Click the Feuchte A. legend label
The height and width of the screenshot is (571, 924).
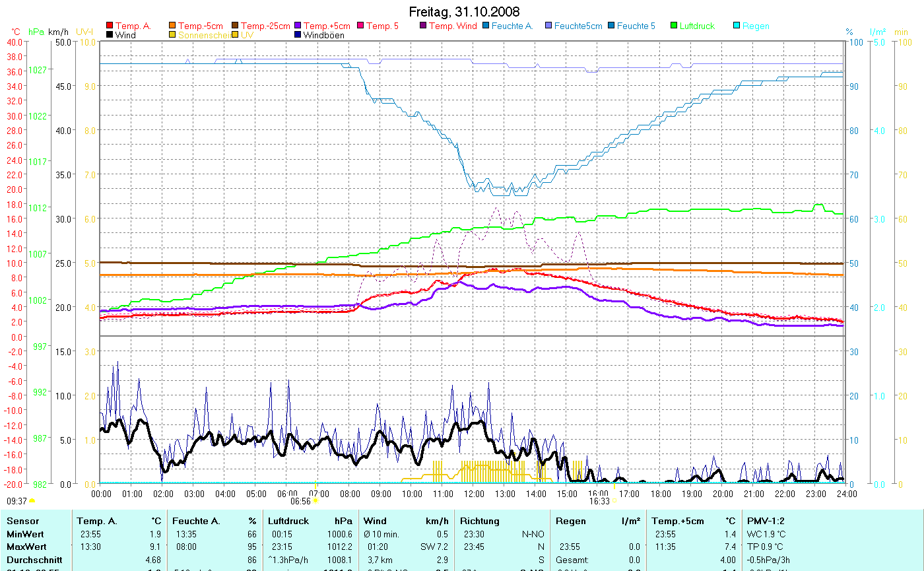pyautogui.click(x=511, y=26)
